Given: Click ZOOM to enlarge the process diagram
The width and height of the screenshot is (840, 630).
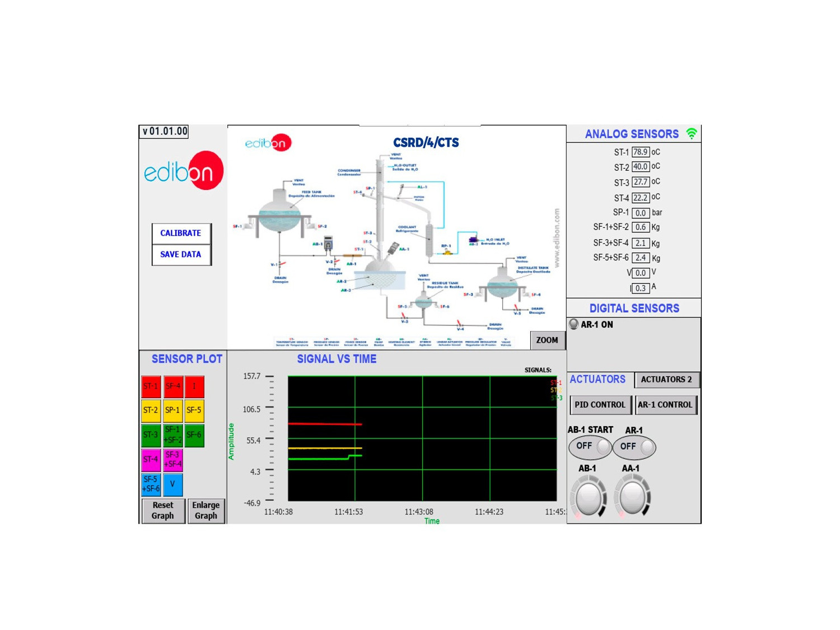Looking at the screenshot, I should (x=547, y=340).
